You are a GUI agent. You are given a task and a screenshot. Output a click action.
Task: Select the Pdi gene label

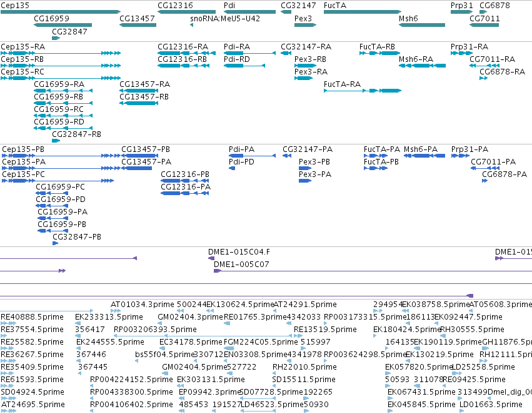point(229,6)
